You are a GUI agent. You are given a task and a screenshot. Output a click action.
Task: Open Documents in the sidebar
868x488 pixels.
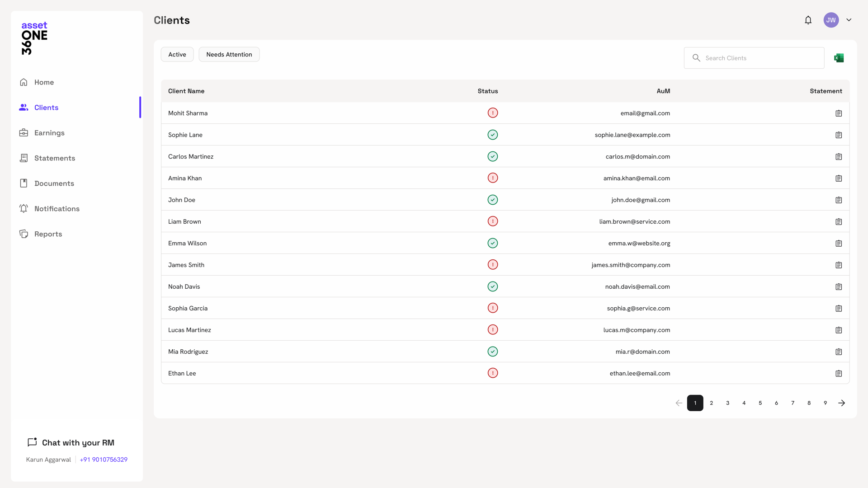tap(54, 183)
